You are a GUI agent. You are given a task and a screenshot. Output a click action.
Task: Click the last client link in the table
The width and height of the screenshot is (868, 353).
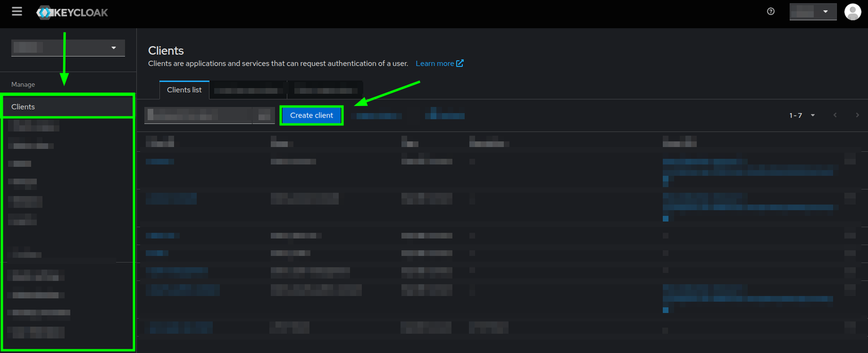180,327
